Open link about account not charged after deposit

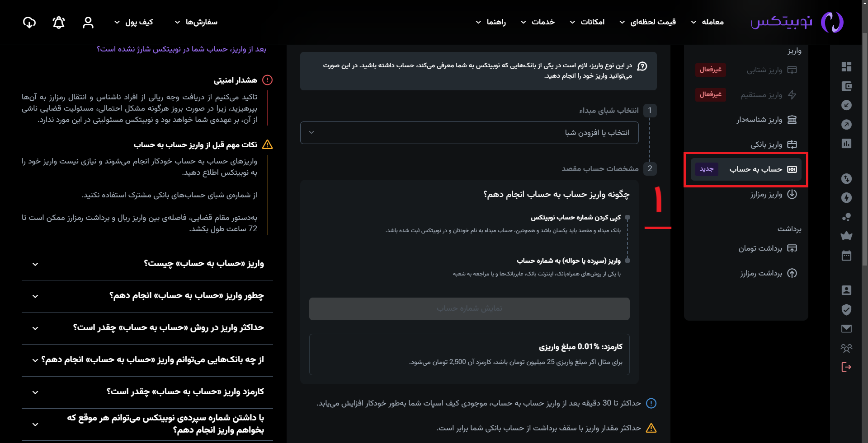(x=182, y=49)
